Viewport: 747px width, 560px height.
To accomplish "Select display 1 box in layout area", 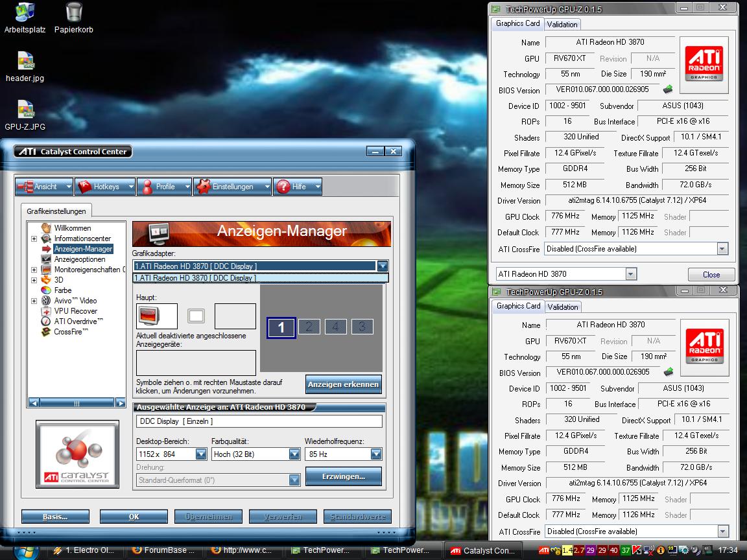I will [x=281, y=327].
